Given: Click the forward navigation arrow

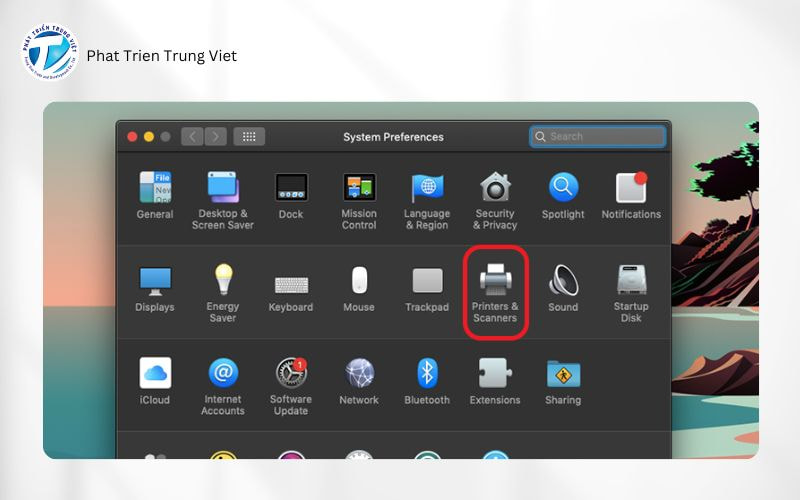Looking at the screenshot, I should 215,137.
